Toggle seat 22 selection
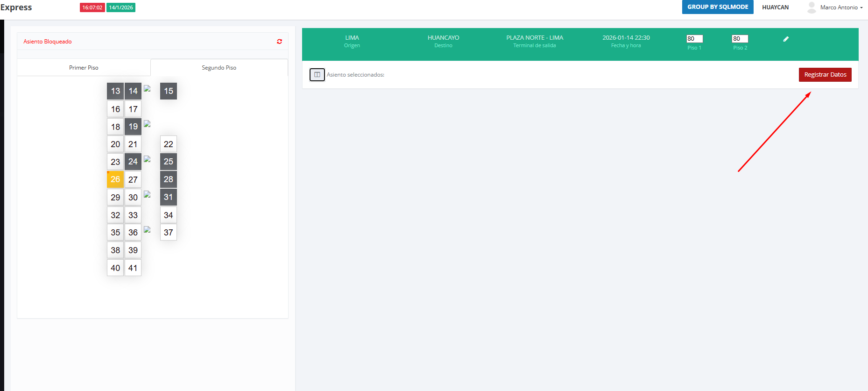Viewport: 868px width, 391px height. pyautogui.click(x=169, y=144)
